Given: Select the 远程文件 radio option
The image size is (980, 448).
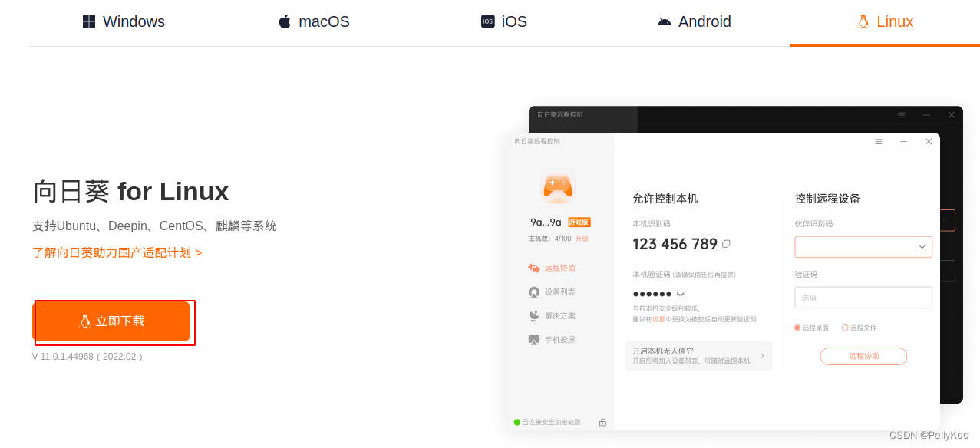Looking at the screenshot, I should pos(859,328).
